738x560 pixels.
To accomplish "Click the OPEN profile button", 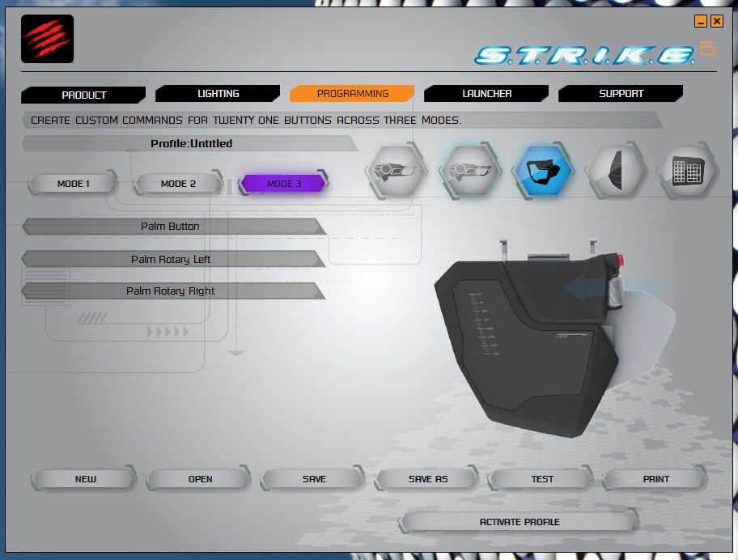I will (200, 479).
